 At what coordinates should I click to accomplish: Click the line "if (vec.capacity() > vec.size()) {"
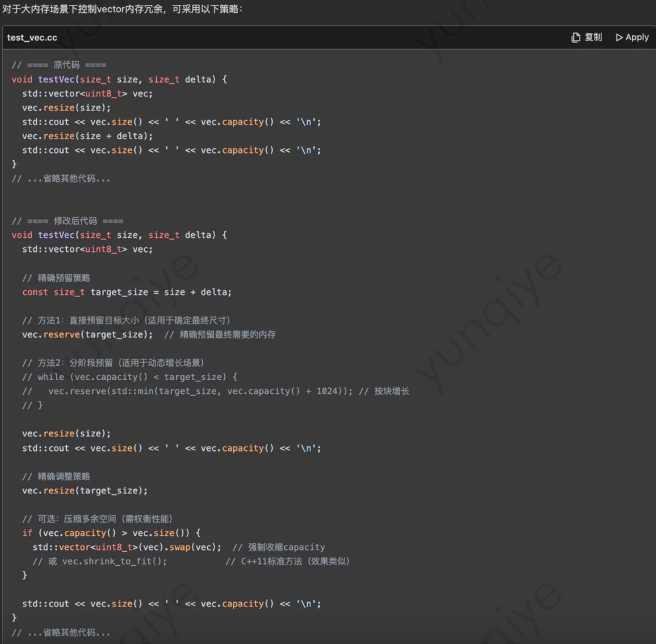point(111,533)
